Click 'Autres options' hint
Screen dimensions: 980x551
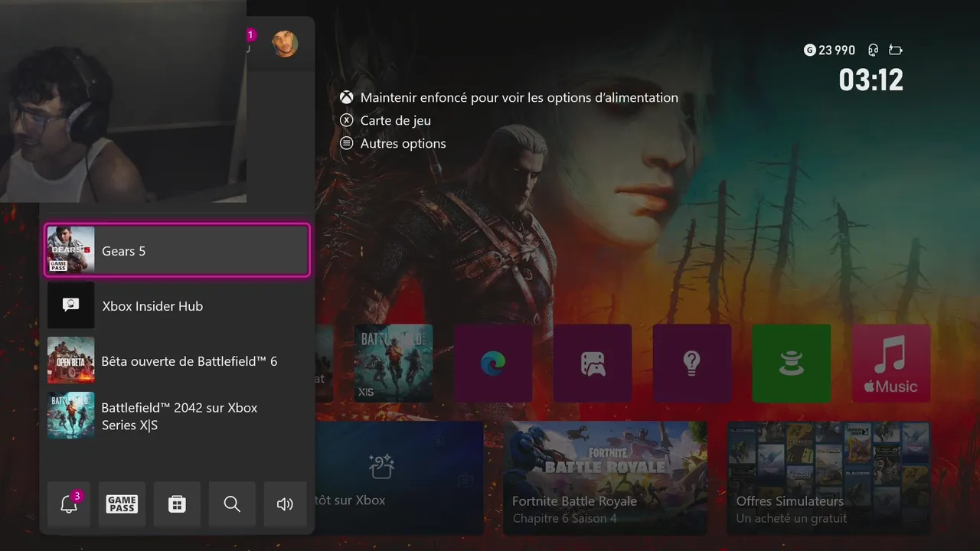403,143
